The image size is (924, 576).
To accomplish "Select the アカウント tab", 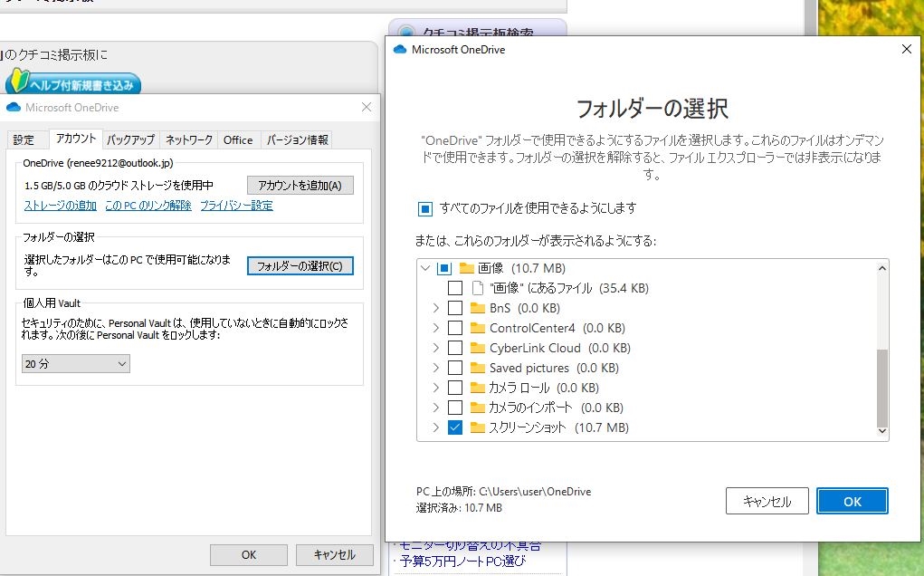I will pyautogui.click(x=76, y=139).
